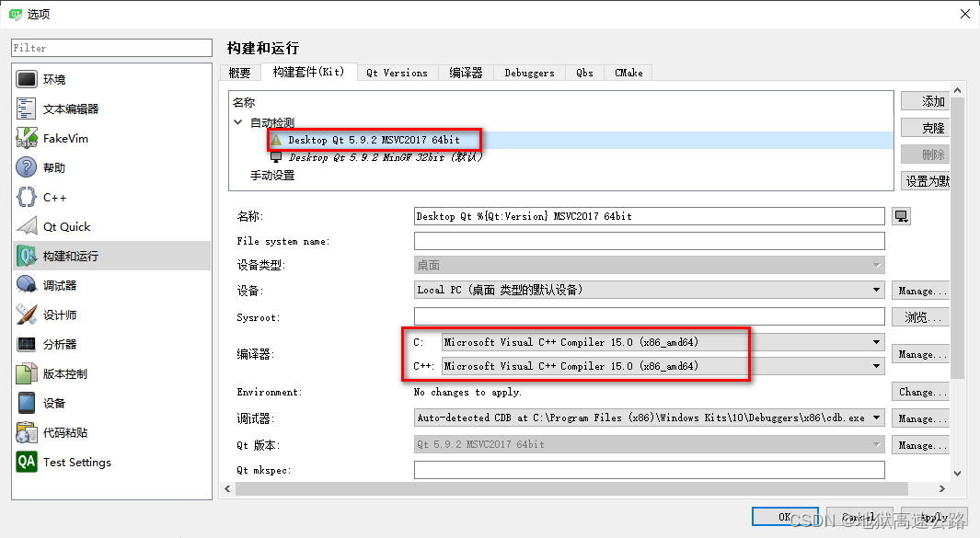
Task: Click horizontal scrollbar right arrow
Action: coord(942,488)
